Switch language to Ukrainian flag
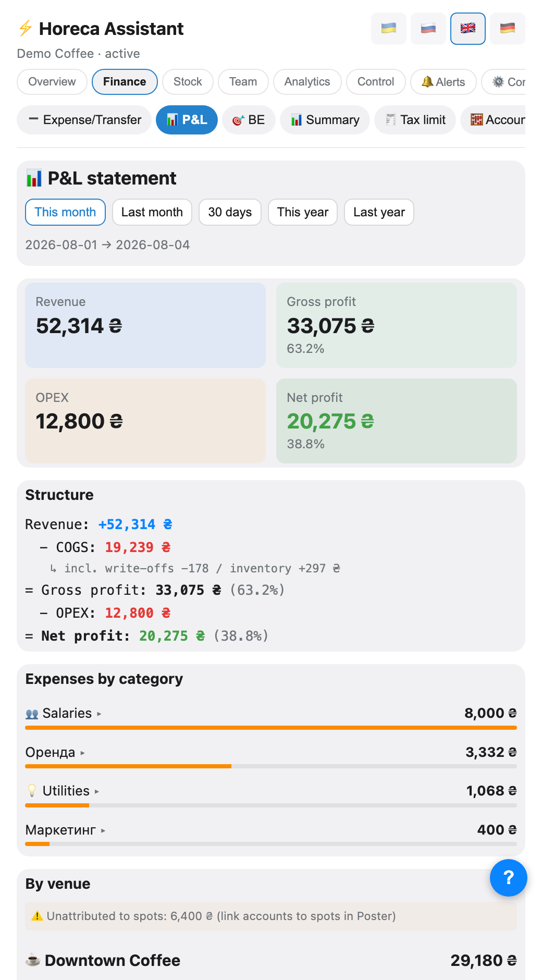Viewport: 542px width, 980px height. tap(389, 29)
